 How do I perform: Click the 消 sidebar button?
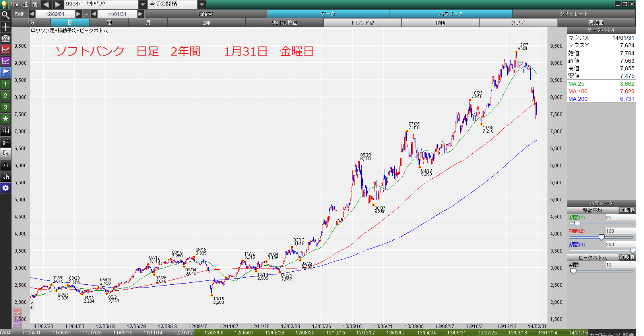pos(6,130)
